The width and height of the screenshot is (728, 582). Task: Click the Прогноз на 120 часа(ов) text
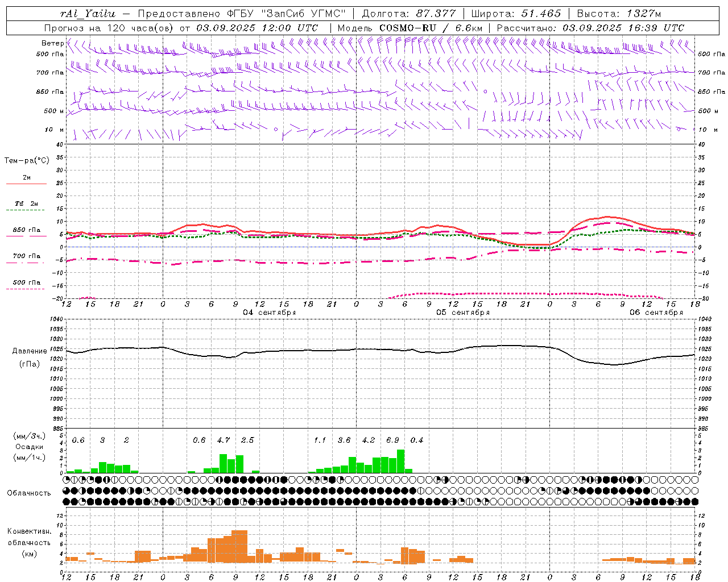tap(110, 28)
